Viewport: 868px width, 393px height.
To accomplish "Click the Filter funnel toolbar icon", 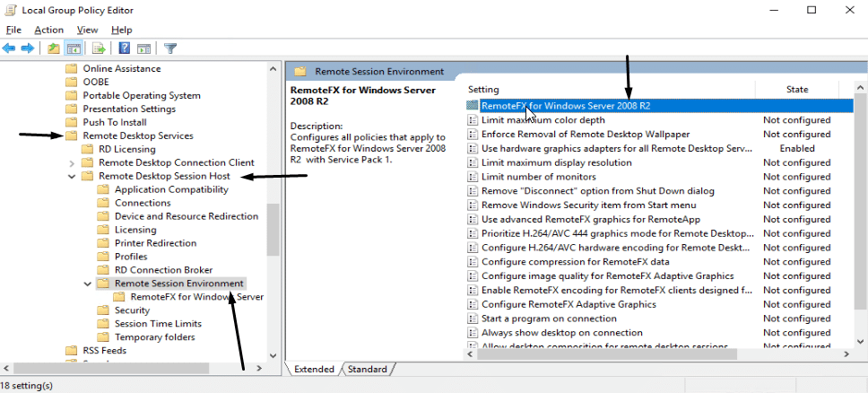I will click(170, 48).
